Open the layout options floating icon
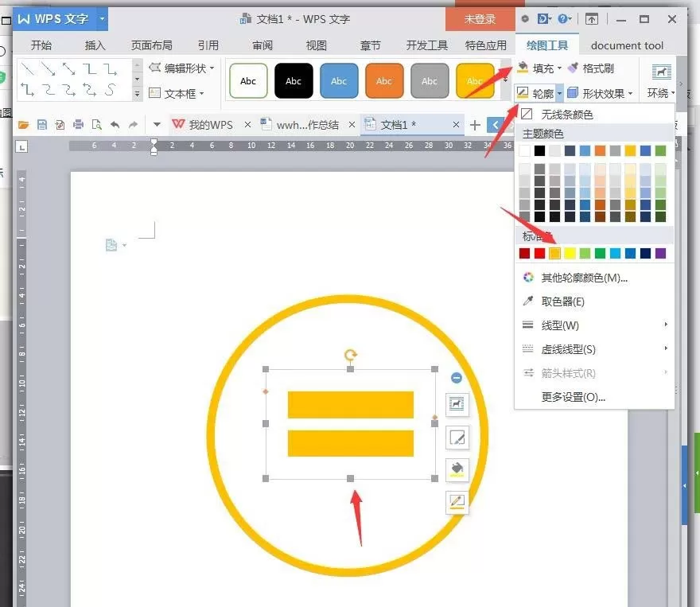This screenshot has width=700, height=607. tap(457, 404)
